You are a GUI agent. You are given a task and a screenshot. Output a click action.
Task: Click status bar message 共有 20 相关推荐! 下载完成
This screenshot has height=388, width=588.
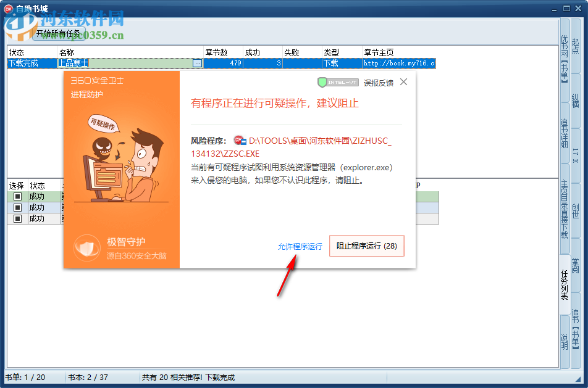(x=188, y=378)
